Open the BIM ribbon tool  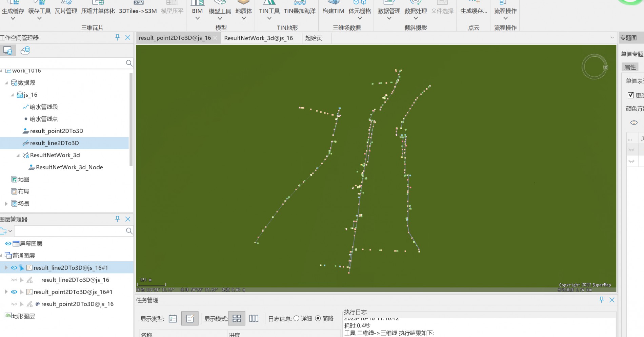(x=197, y=11)
